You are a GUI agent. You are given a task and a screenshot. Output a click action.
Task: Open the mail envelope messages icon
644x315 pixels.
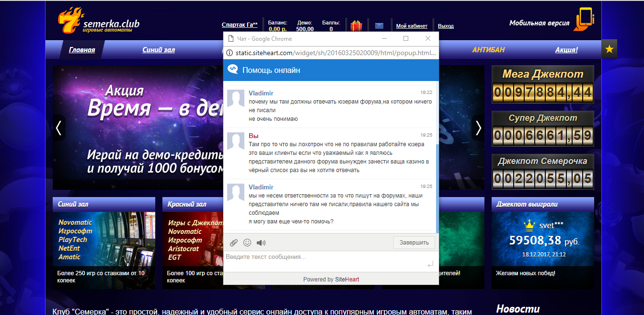point(379,26)
